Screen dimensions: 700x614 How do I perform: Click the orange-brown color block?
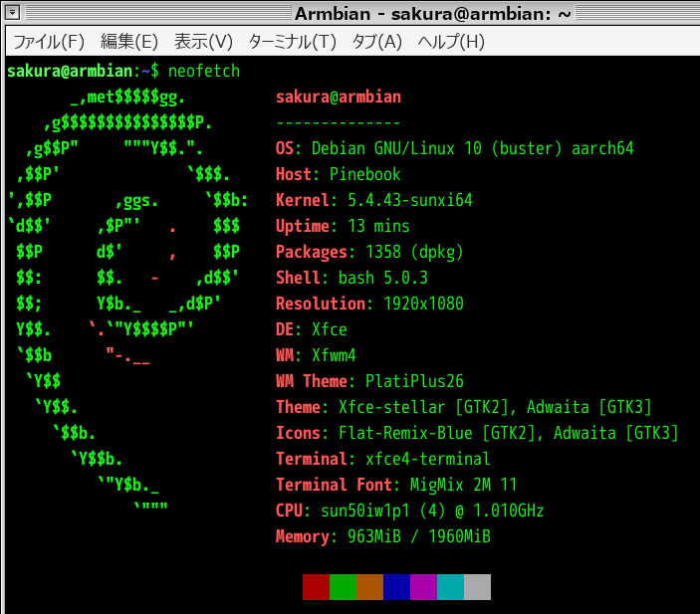[369, 587]
